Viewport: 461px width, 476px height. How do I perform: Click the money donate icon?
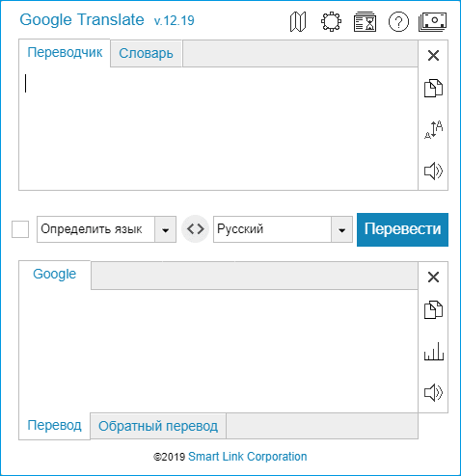pyautogui.click(x=433, y=22)
